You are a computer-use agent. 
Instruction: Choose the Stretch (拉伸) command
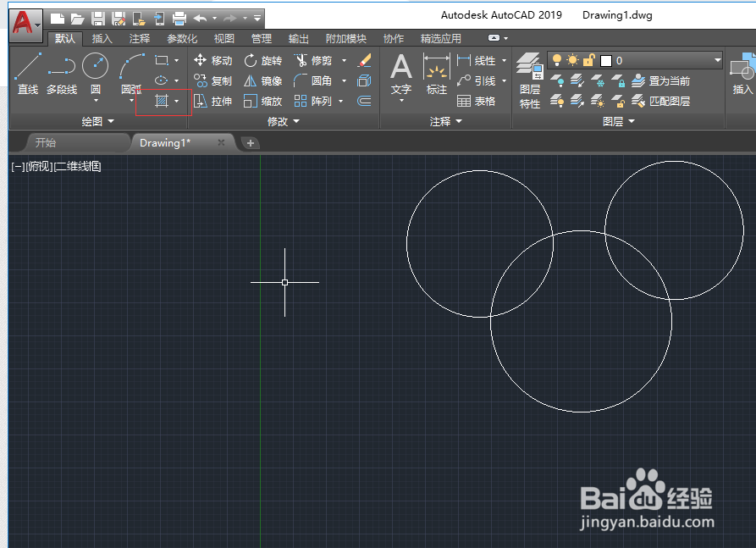(212, 101)
